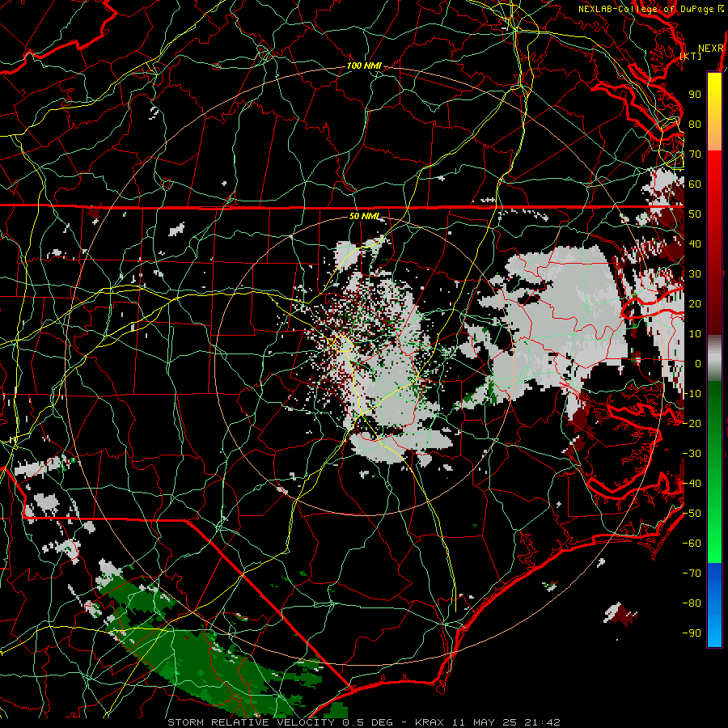Click the "11 MAY 25" date in caption
Image resolution: width=728 pixels, height=728 pixels.
coord(483,722)
